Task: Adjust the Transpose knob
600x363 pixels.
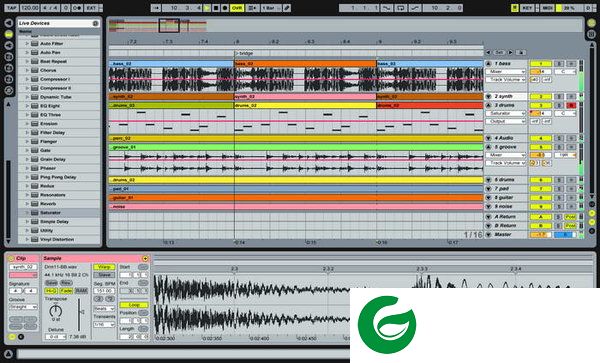Action: point(56,311)
